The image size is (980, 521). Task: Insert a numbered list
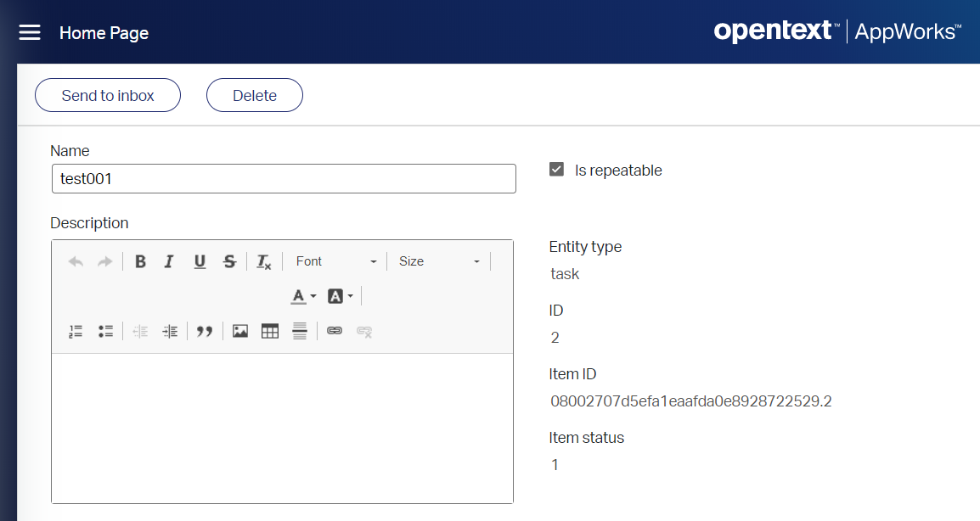point(75,330)
